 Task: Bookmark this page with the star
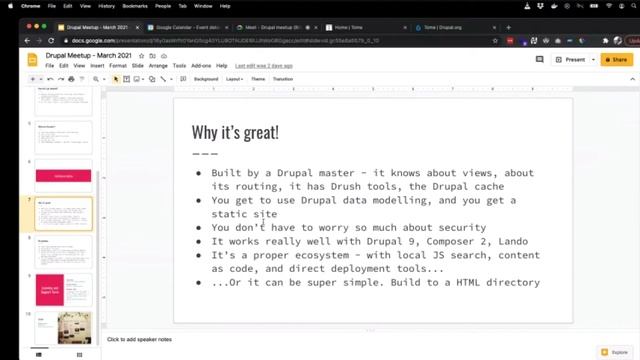(495, 41)
